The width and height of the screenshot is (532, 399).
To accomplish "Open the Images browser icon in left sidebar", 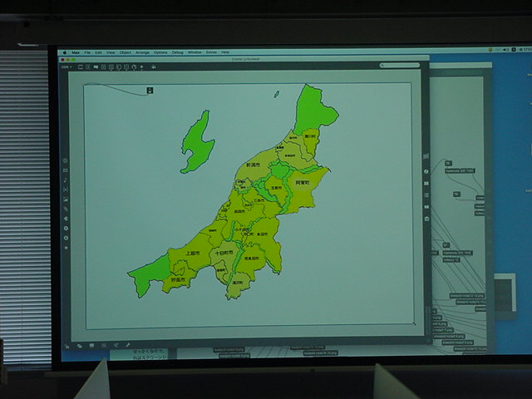I will coord(66,199).
